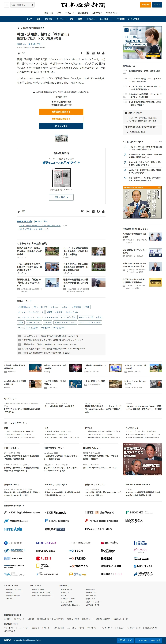Screen dimensions: 166x644
Task: Click 詳しく見る button in viewer promo
Action: (x=61, y=197)
